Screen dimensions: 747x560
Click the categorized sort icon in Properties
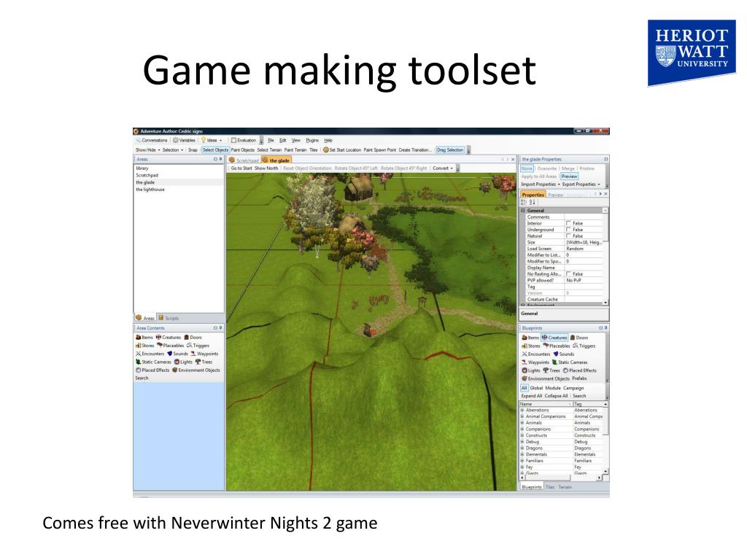click(524, 203)
